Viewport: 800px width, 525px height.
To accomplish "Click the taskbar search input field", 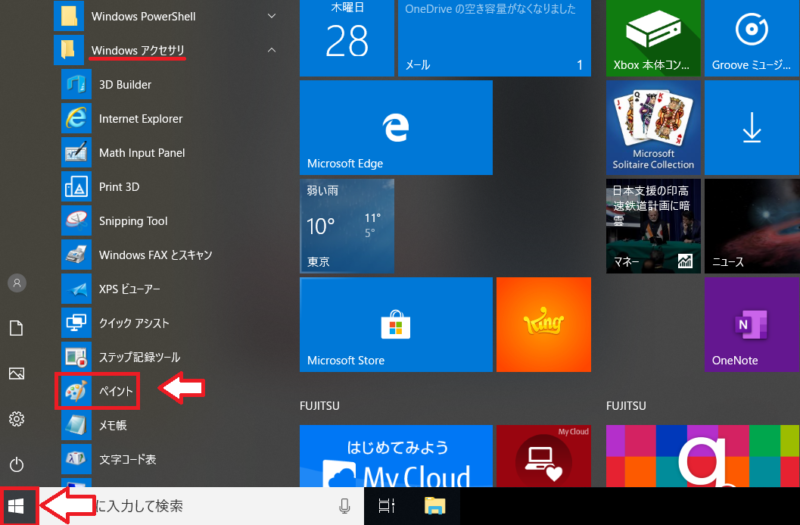I will [x=202, y=506].
